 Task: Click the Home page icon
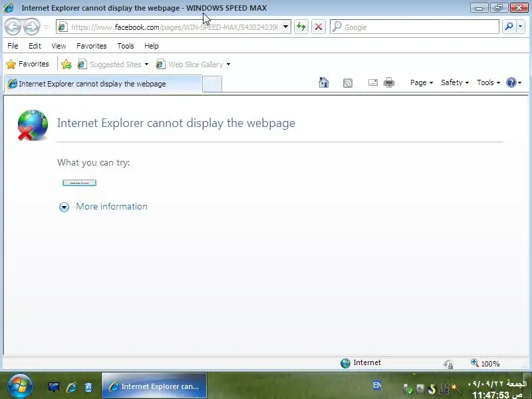pos(324,82)
